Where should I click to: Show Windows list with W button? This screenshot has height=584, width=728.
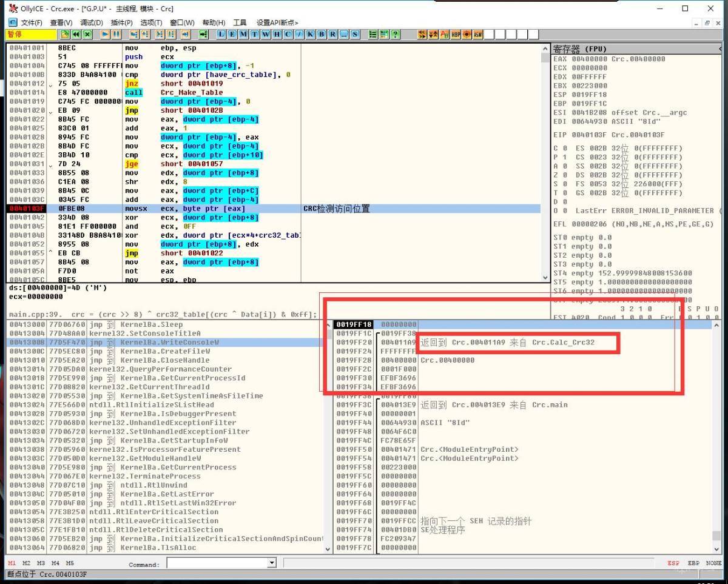coord(265,35)
